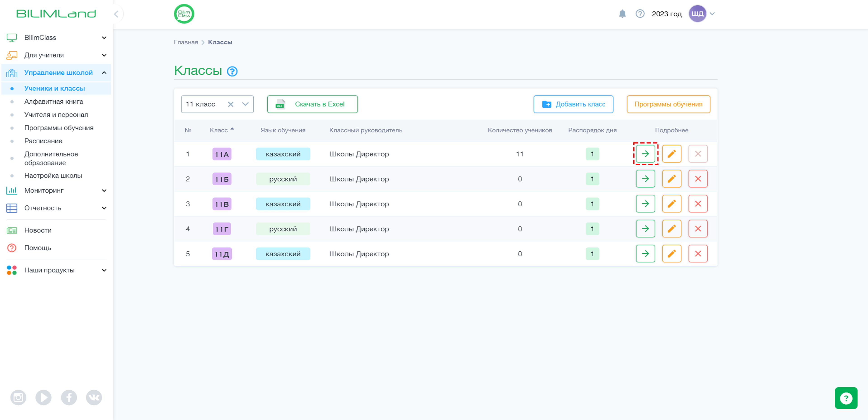868x420 pixels.
Task: Open YouTube social link icon
Action: pos(43,397)
